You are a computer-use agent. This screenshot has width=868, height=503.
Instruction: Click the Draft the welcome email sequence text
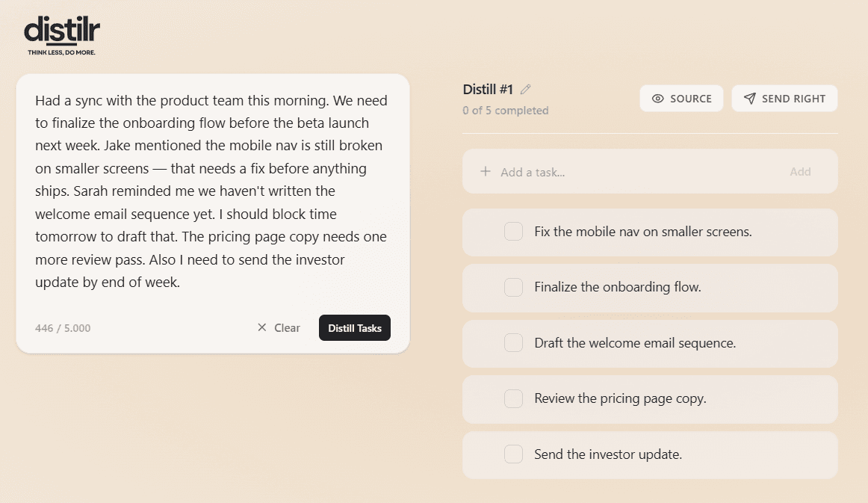(x=635, y=343)
